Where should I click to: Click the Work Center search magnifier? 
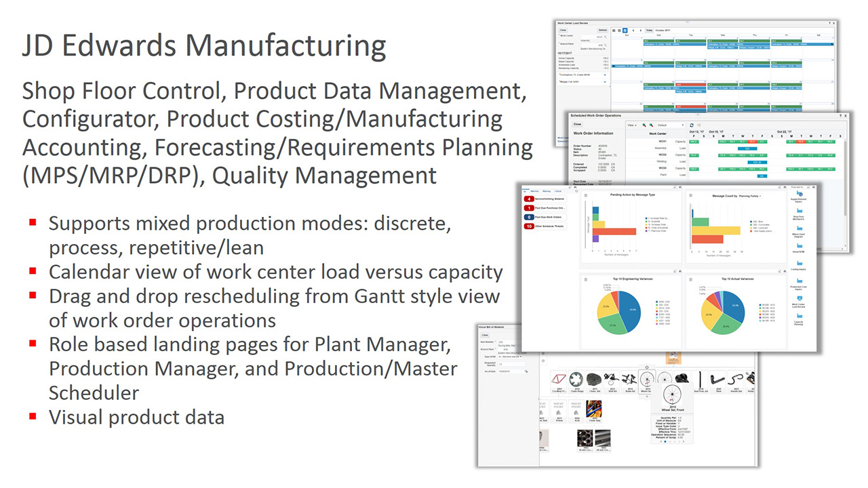(606, 37)
